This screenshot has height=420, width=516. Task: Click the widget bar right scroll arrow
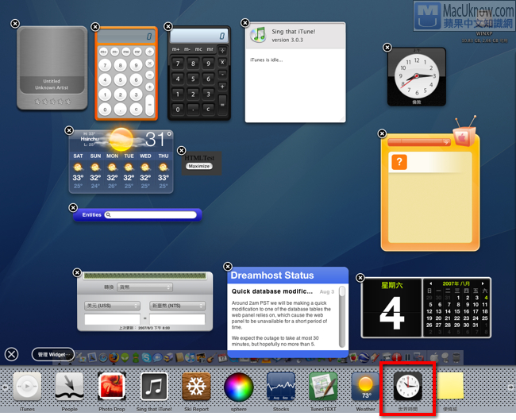point(511,387)
